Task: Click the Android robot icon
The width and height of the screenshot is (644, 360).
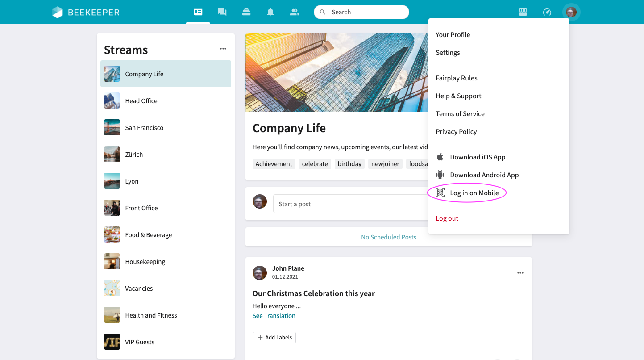Action: 440,175
